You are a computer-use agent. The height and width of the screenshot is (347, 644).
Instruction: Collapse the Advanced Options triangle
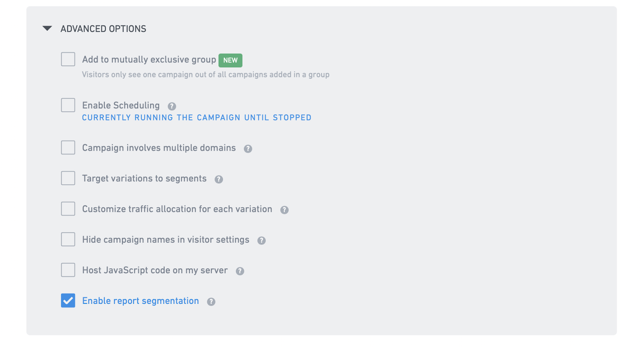(x=47, y=29)
